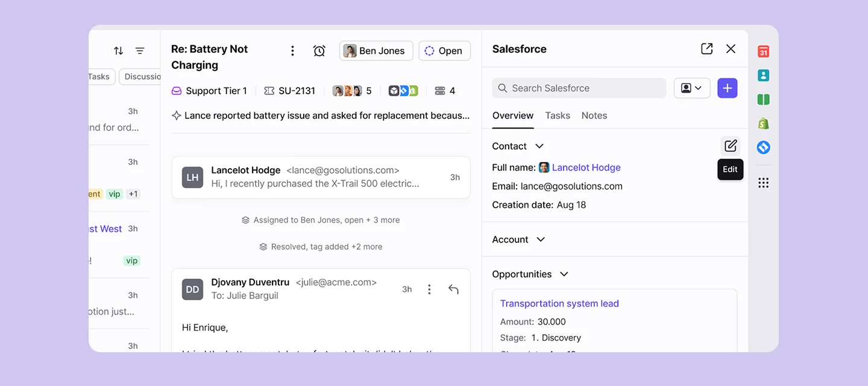This screenshot has height=386, width=868.
Task: Switch to the Notes tab in Salesforce panel
Action: point(594,115)
